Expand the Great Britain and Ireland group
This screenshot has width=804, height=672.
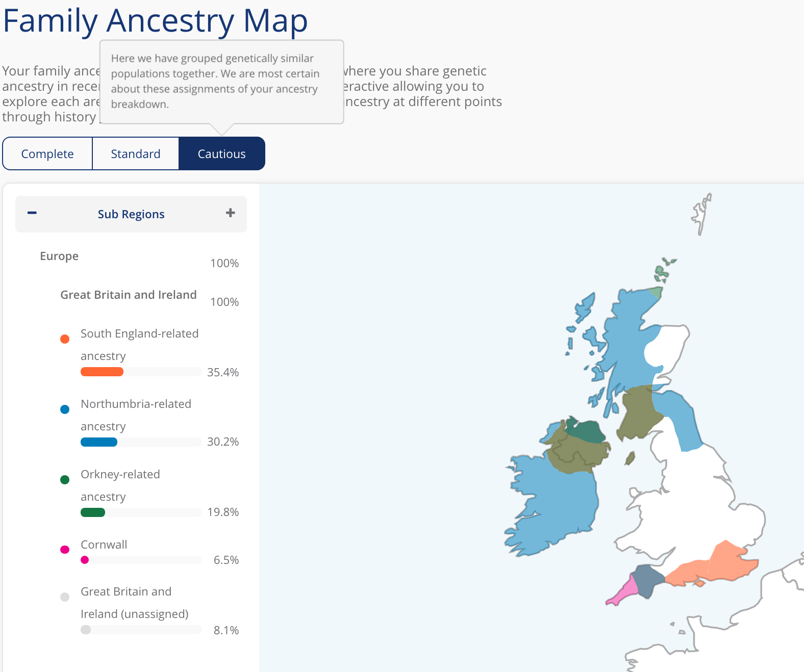(x=128, y=295)
